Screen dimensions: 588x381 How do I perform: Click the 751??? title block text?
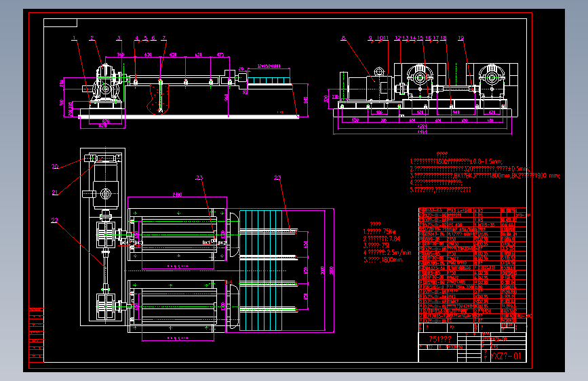440,340
